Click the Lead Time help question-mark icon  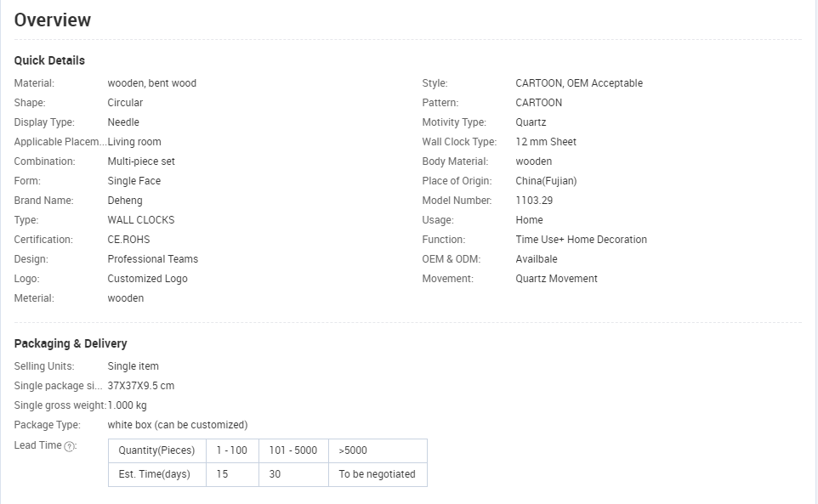click(69, 446)
